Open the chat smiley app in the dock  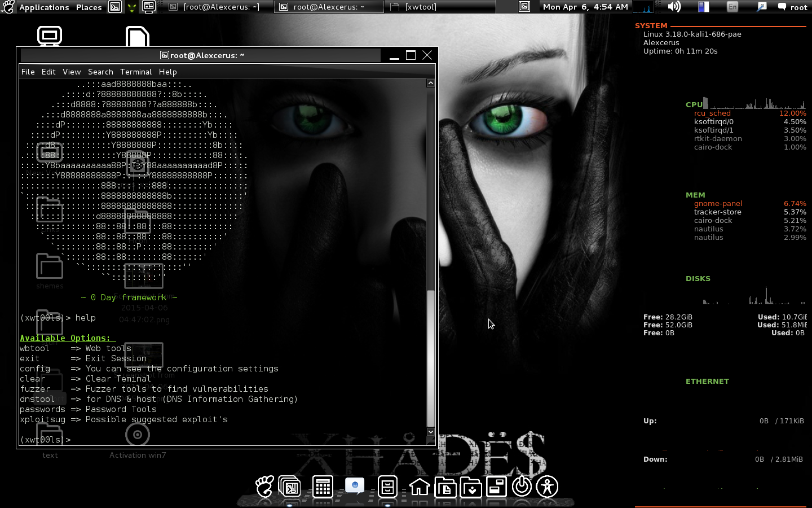pos(355,487)
